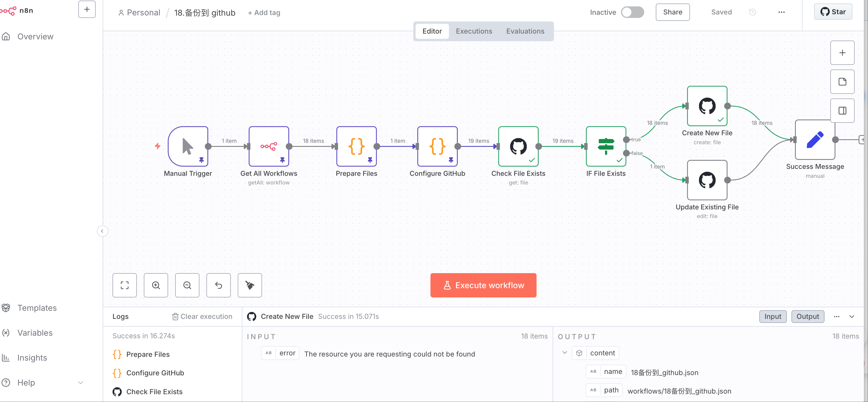Viewport: 868px width, 402px height.
Task: Switch to the Executions tab
Action: [474, 31]
